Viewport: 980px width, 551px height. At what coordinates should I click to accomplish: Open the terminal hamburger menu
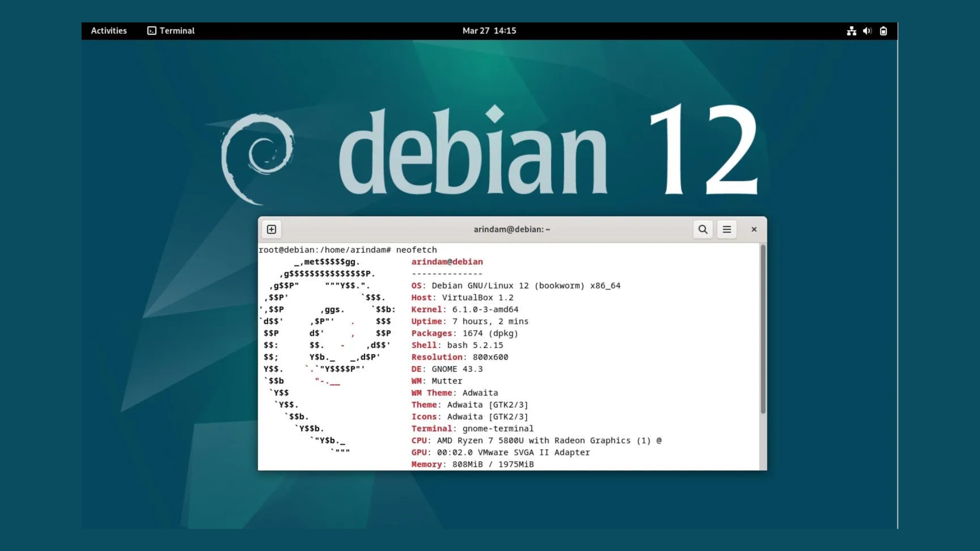pos(727,229)
